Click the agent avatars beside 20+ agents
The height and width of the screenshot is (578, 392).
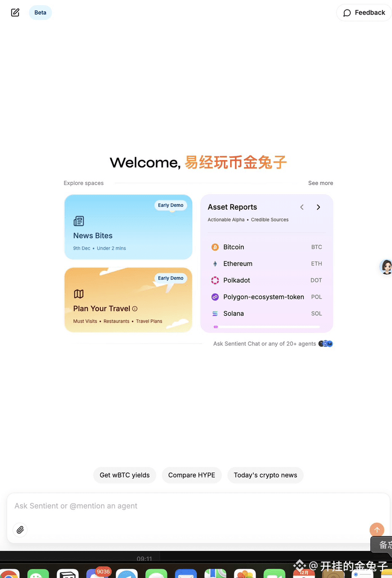pos(326,344)
